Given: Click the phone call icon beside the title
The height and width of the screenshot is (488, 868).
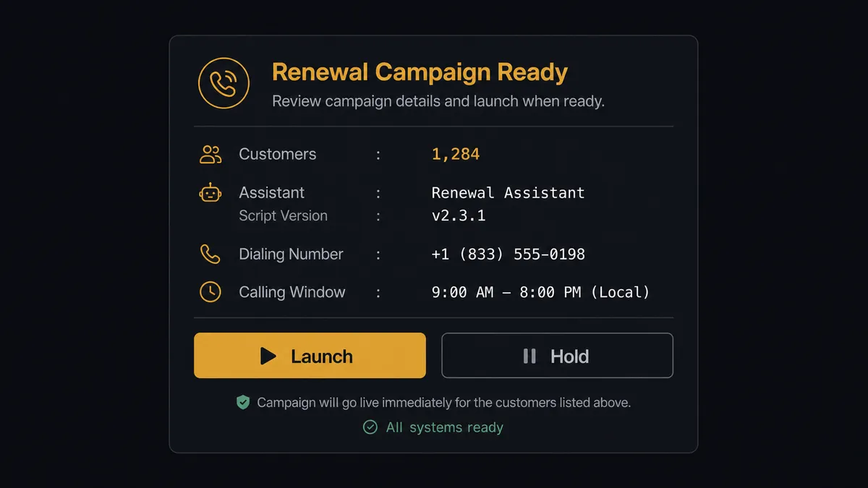Looking at the screenshot, I should 224,83.
